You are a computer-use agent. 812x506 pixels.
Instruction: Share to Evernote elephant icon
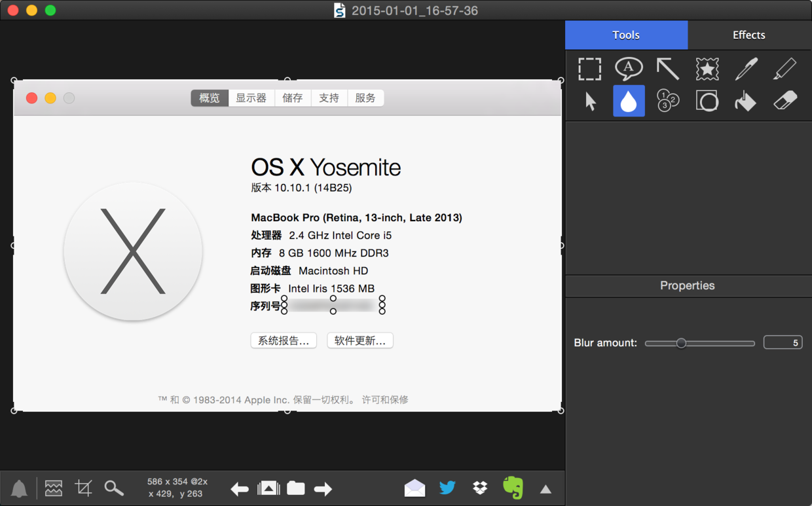tap(513, 488)
